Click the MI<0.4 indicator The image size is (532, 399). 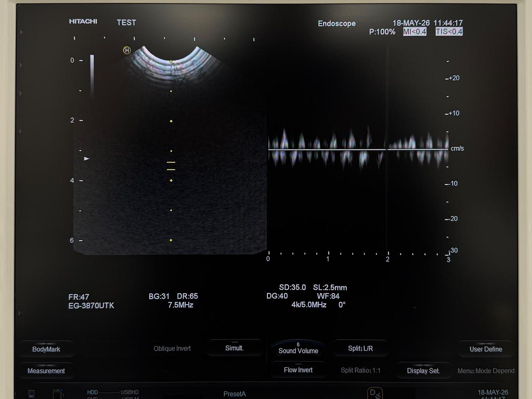click(415, 31)
